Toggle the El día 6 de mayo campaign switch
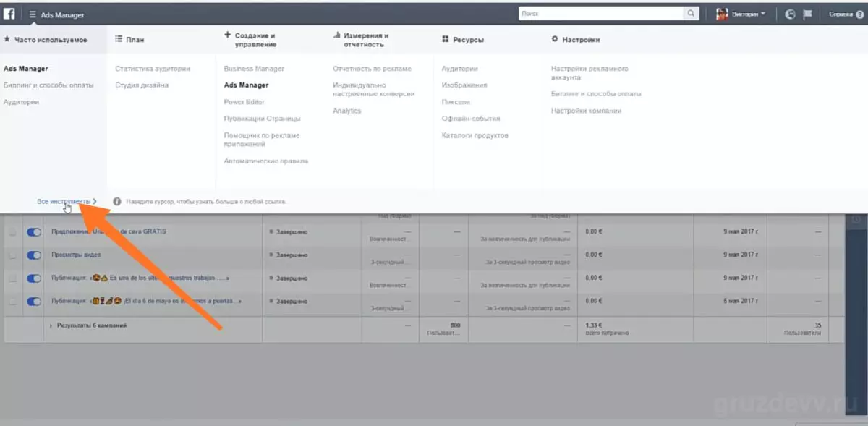This screenshot has width=868, height=426. (34, 301)
